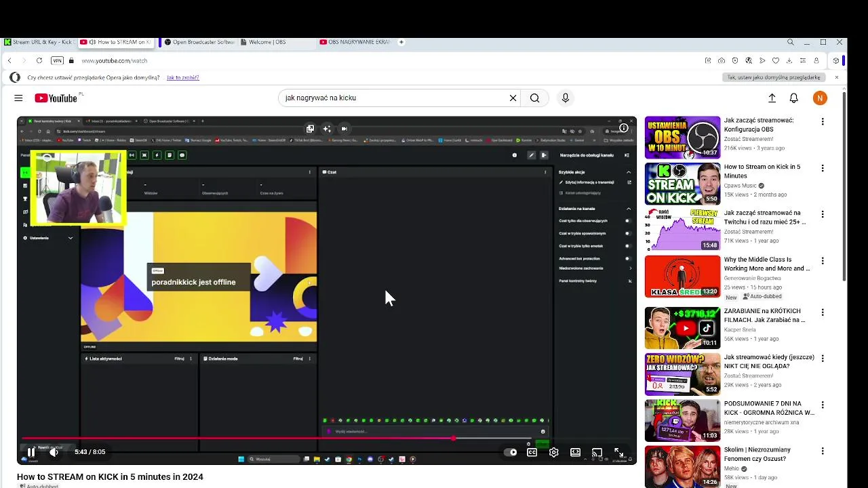This screenshot has height=488, width=868.
Task: Open the video player settings gear
Action: 554,452
